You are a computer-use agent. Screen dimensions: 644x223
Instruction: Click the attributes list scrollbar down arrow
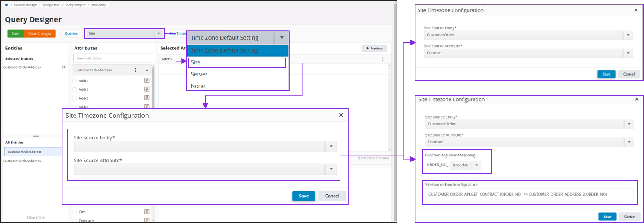click(154, 220)
